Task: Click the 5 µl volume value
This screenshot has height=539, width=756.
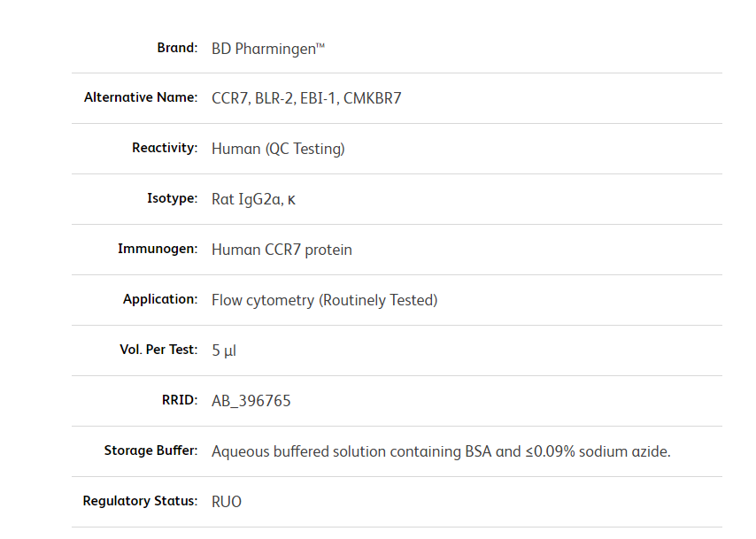Action: tap(224, 350)
